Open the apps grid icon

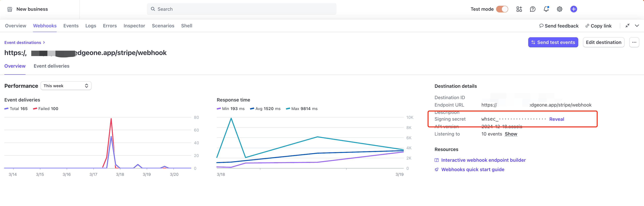tap(519, 9)
